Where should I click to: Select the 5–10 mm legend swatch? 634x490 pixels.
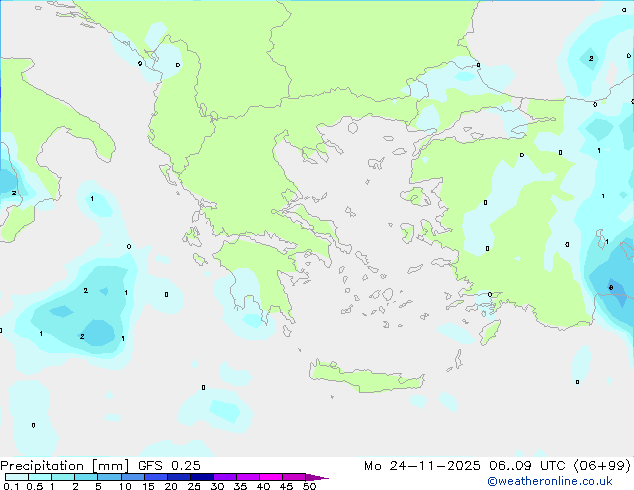109,477
